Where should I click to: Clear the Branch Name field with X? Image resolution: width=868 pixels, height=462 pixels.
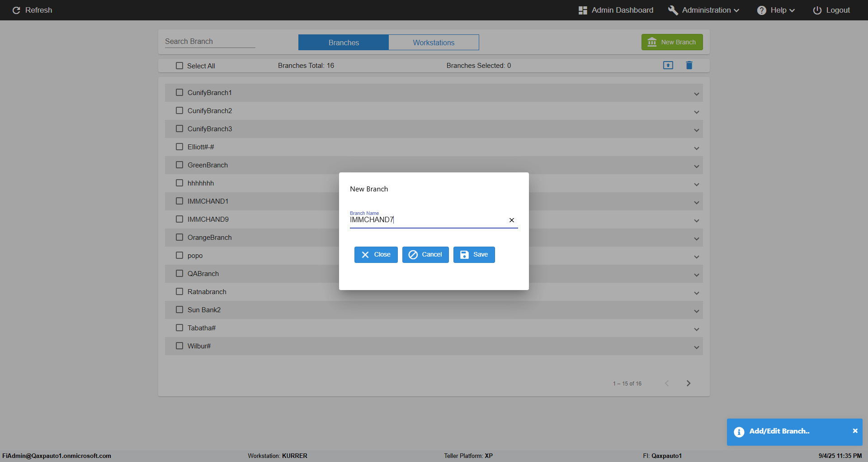pos(512,220)
